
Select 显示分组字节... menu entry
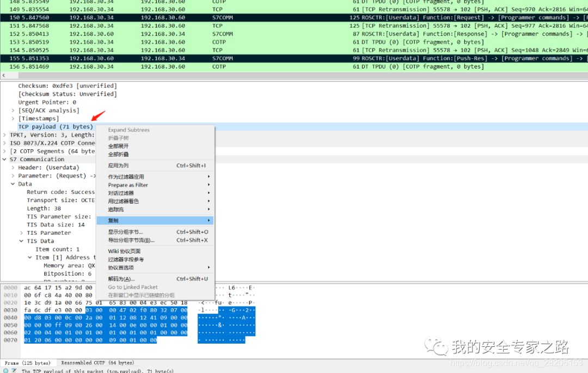coord(155,232)
